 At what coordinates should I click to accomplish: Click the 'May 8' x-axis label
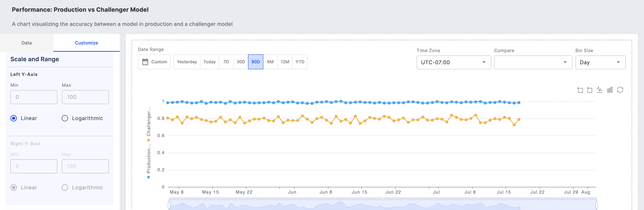176,192
